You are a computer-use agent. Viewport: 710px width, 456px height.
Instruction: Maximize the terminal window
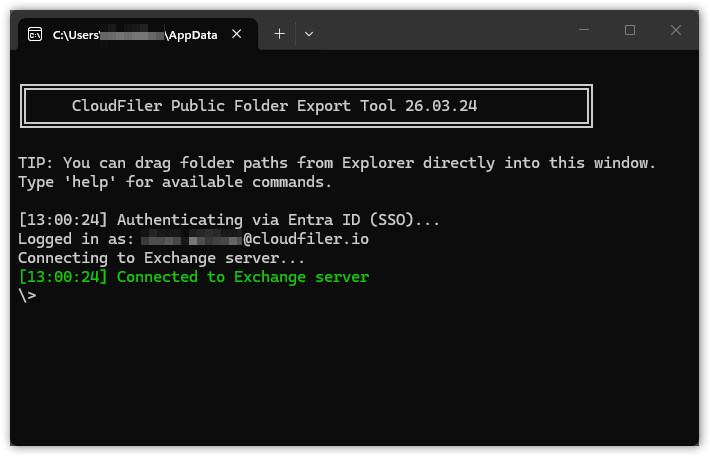tap(630, 30)
